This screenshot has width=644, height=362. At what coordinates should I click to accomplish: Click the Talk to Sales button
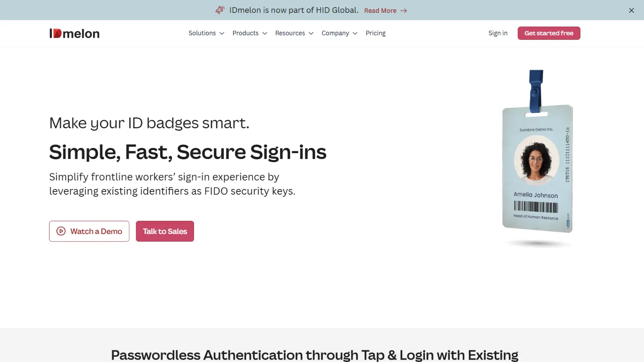coord(165,231)
